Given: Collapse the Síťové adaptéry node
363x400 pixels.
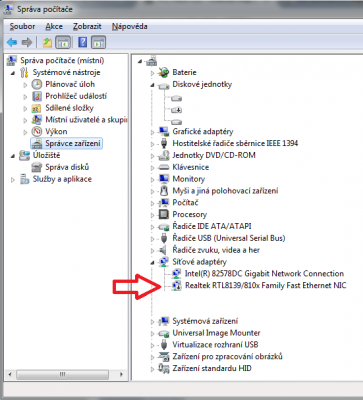Looking at the screenshot, I should [152, 262].
